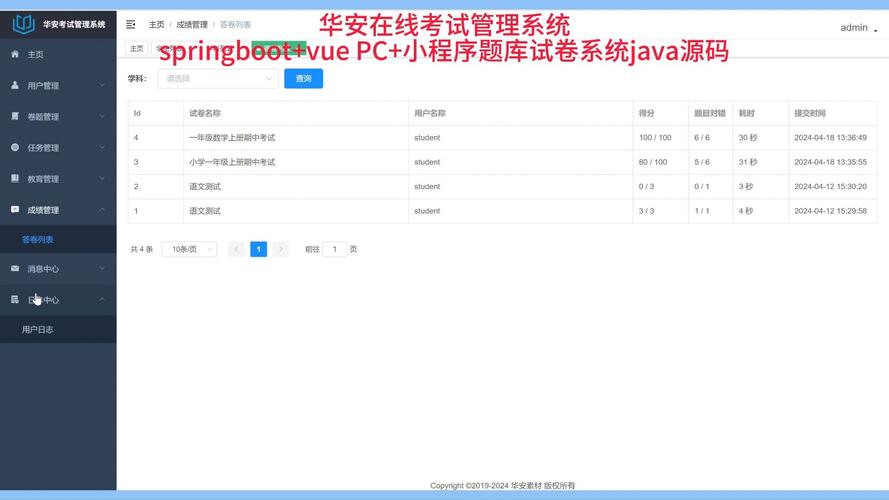889x500 pixels.
Task: Open the 10条/页 page size dropdown
Action: click(189, 249)
